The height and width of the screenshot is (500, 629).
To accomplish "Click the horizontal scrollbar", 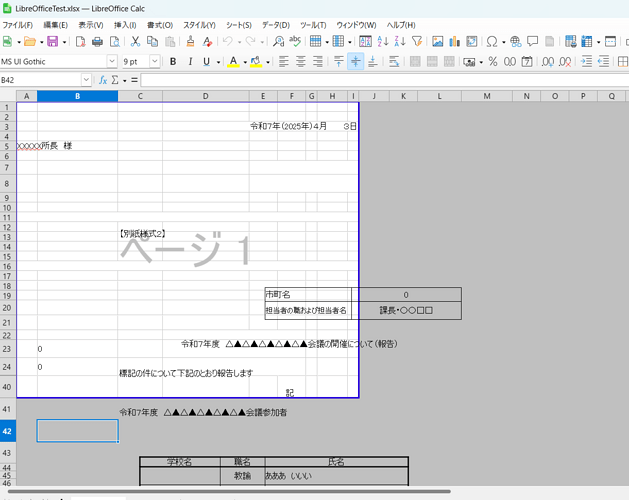I will [229, 491].
